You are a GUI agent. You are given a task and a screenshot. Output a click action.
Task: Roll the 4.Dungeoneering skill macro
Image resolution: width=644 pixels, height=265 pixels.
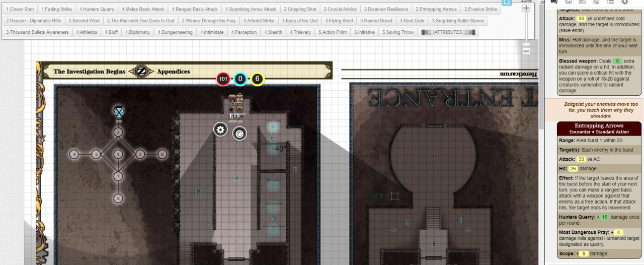175,32
